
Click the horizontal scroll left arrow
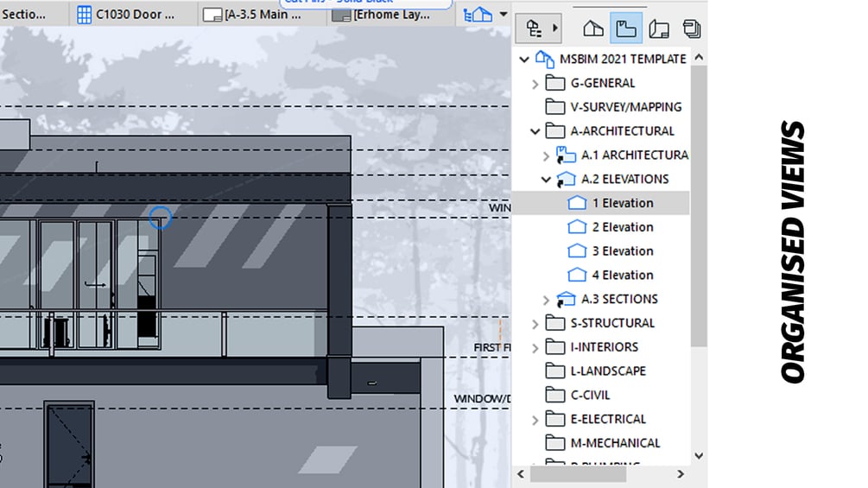pos(520,474)
